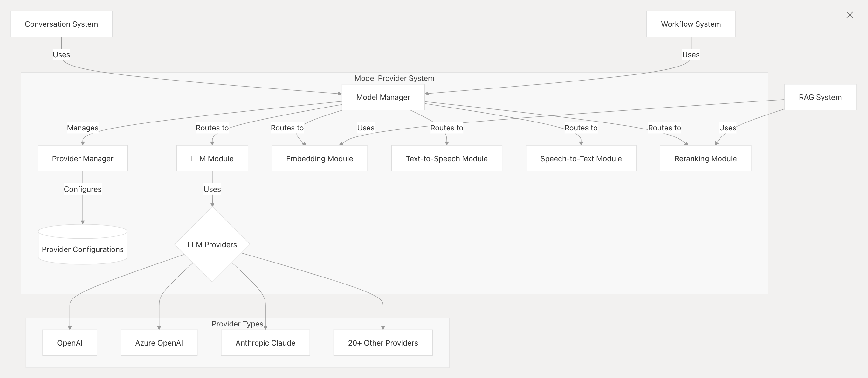Click the Conversation System node
The width and height of the screenshot is (868, 378).
tap(61, 24)
